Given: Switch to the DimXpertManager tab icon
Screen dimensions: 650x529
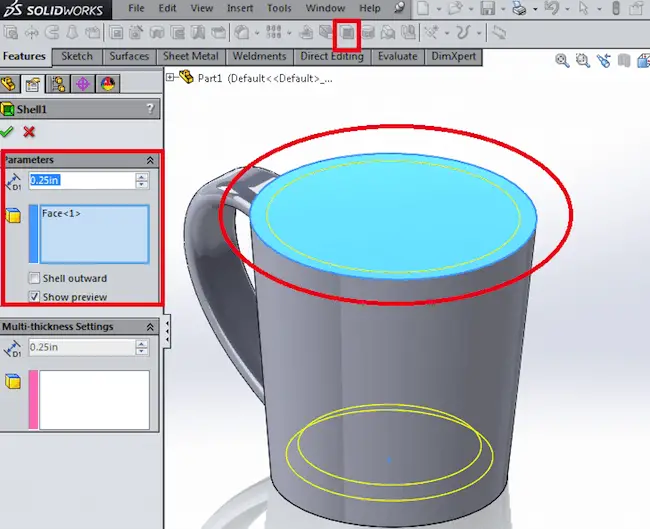Looking at the screenshot, I should tap(82, 84).
